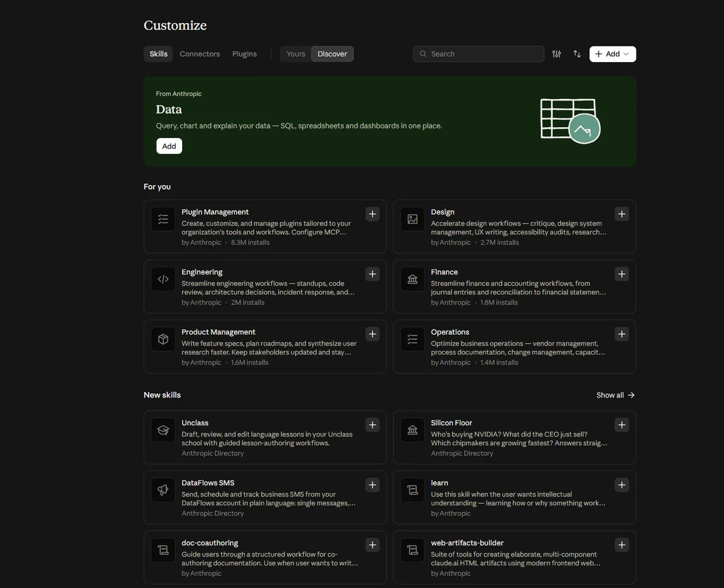The height and width of the screenshot is (588, 724).
Task: Click the '2.7M installs' text
Action: 500,242
